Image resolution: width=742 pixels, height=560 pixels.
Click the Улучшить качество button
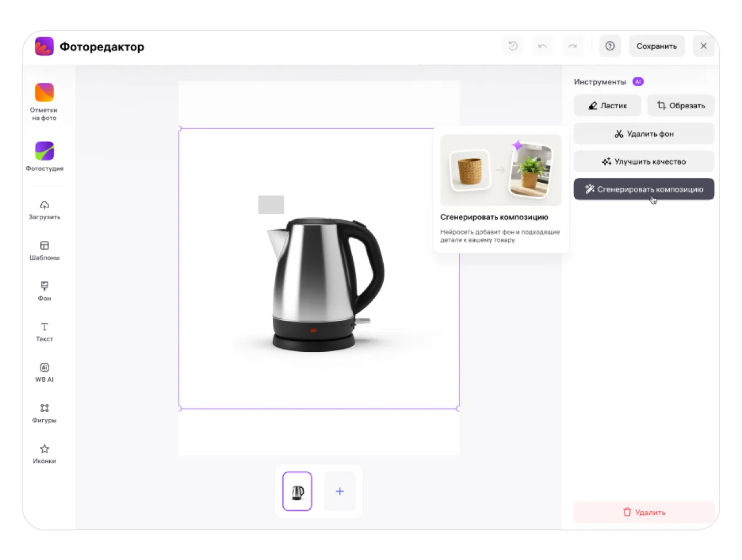coord(644,162)
